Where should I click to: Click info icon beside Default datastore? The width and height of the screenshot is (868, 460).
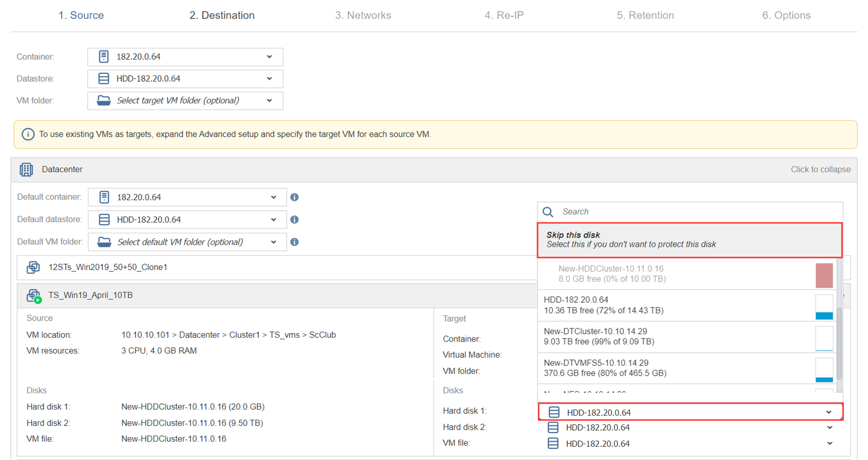point(294,219)
